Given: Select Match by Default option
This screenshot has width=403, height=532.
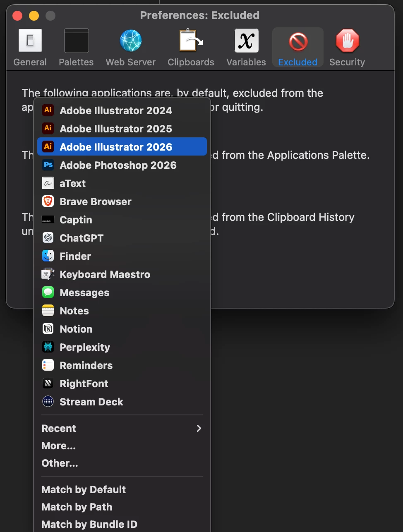Looking at the screenshot, I should pyautogui.click(x=122, y=489).
